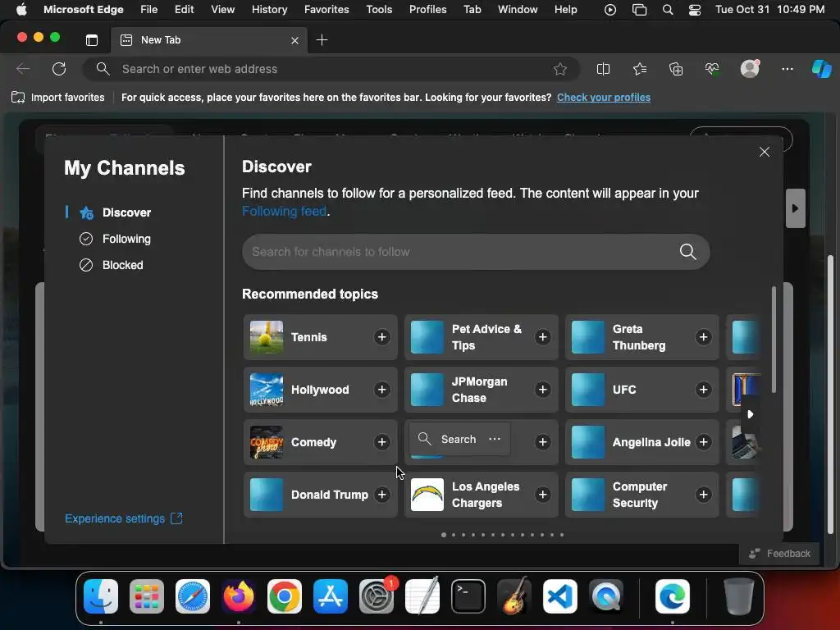Open the History menu

(269, 10)
